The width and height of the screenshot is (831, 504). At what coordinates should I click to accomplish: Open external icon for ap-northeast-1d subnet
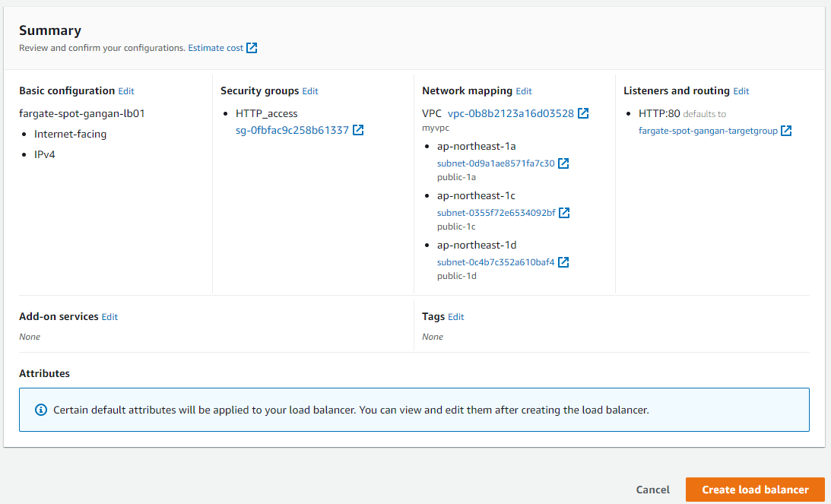pos(563,262)
